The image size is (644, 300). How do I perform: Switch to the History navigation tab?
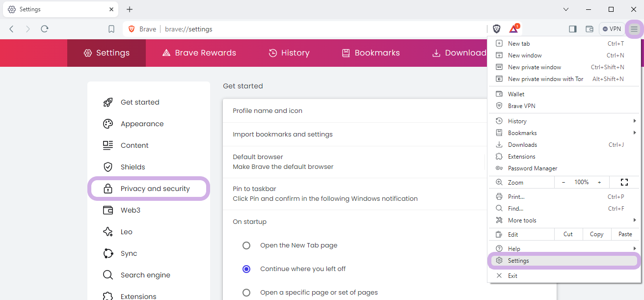[x=289, y=53]
